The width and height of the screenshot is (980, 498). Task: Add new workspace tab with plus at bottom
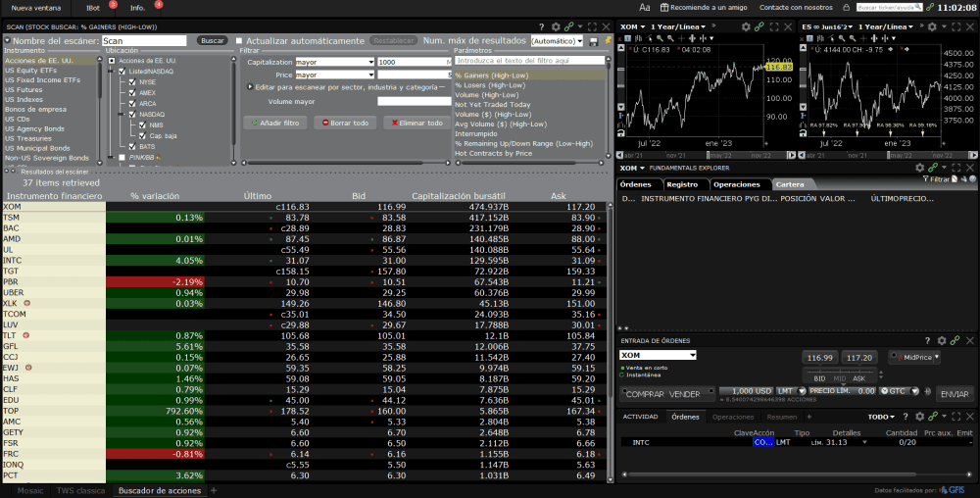[x=214, y=490]
